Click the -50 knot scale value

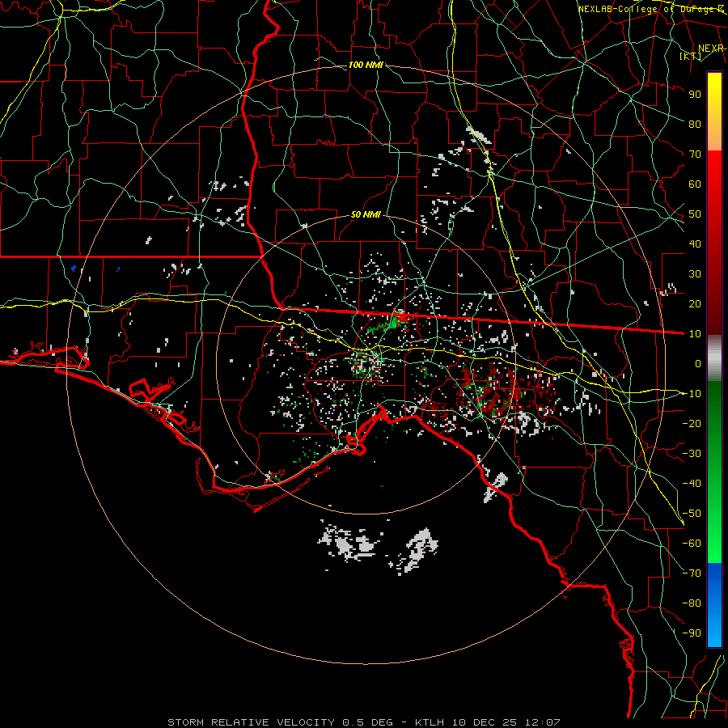pyautogui.click(x=692, y=514)
